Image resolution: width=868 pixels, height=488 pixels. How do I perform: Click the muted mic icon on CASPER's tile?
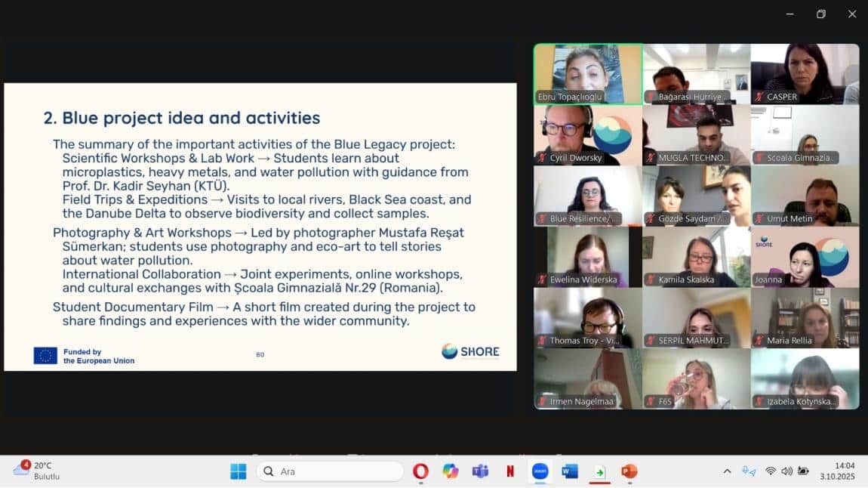(759, 97)
